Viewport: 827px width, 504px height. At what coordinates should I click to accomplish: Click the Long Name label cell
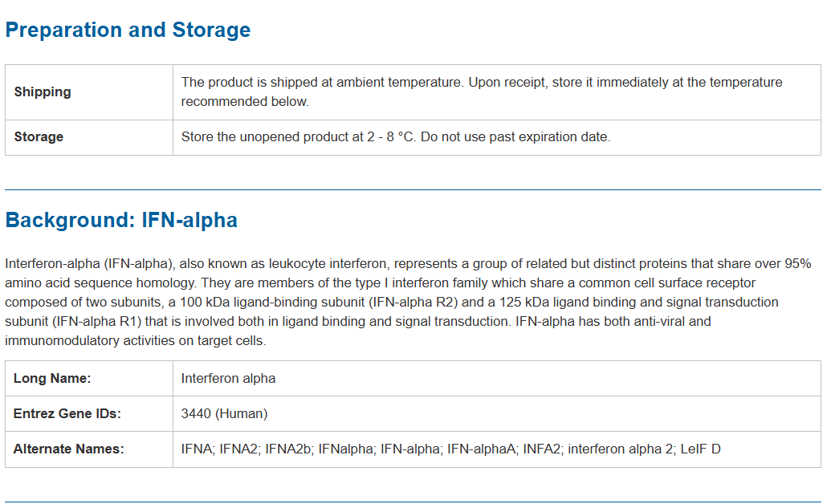(x=52, y=379)
